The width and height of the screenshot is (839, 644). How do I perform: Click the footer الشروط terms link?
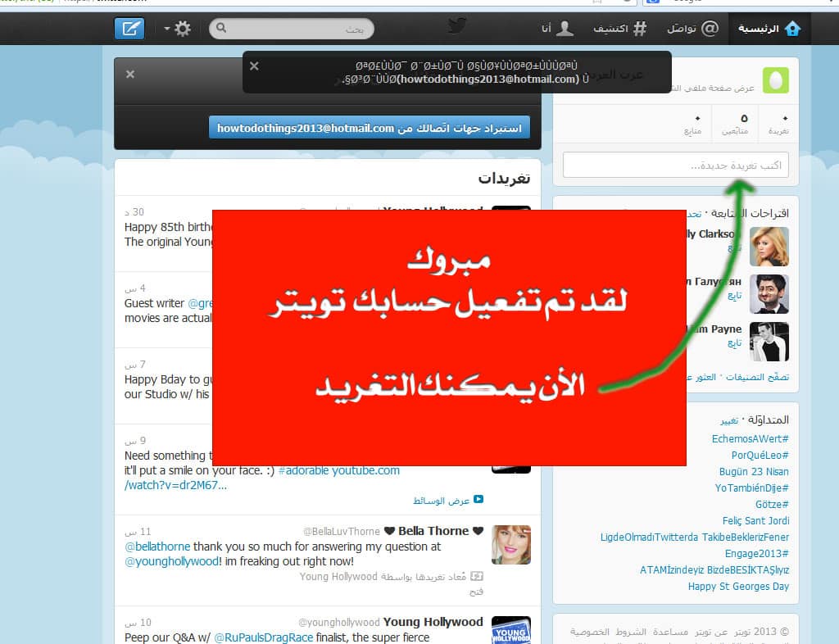pyautogui.click(x=633, y=632)
